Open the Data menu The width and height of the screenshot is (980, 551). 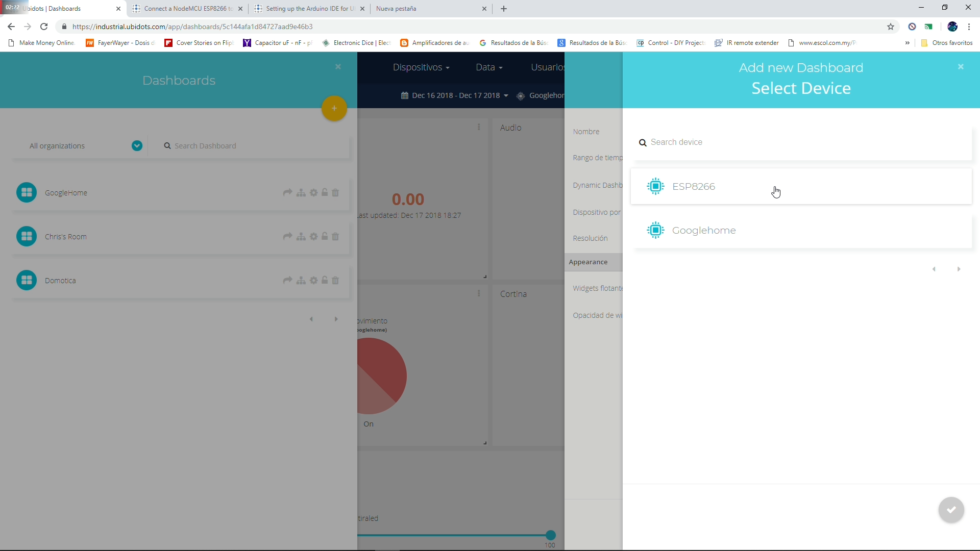489,67
